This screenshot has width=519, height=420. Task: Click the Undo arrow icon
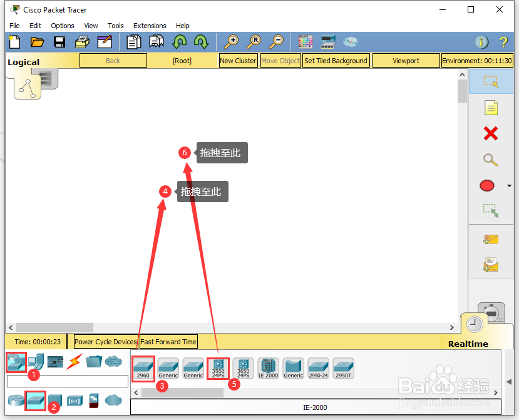coord(179,42)
